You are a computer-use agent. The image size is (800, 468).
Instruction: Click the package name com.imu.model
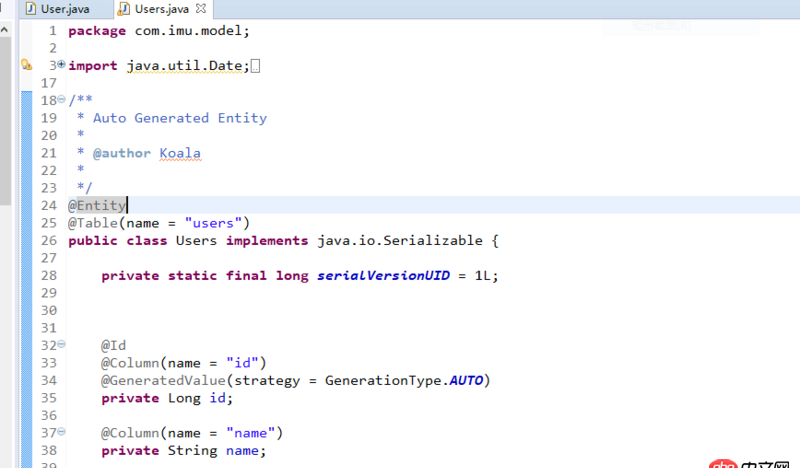click(188, 31)
